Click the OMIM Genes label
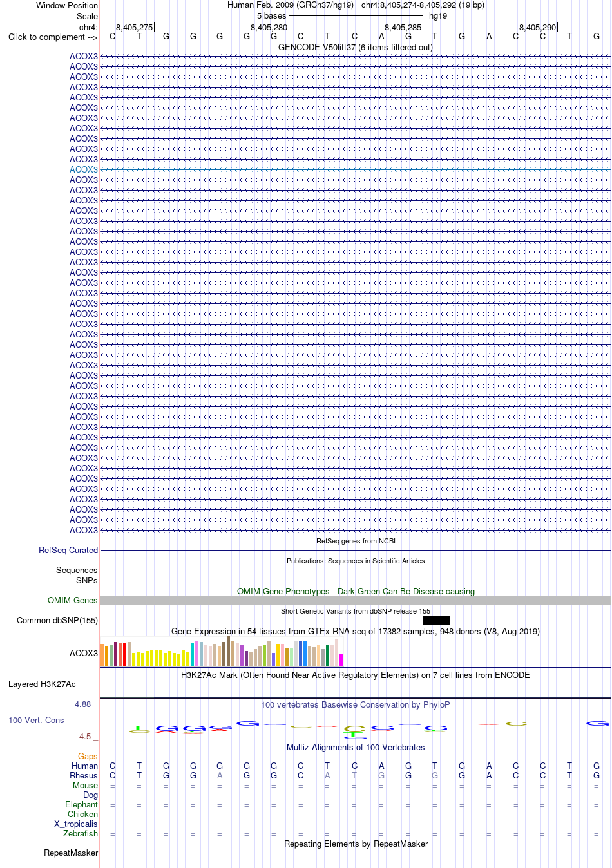Viewport: 612px width, 868px height. [73, 600]
